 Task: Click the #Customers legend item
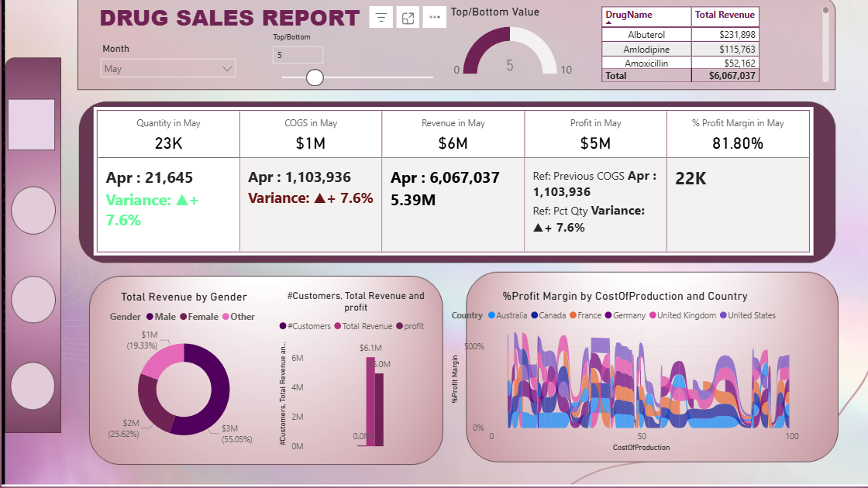(x=305, y=326)
